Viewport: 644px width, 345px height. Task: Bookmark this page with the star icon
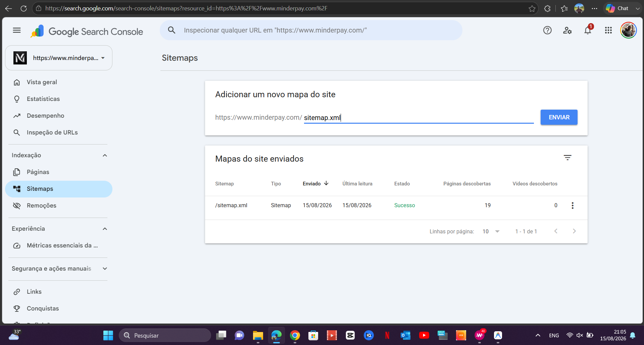coord(532,8)
